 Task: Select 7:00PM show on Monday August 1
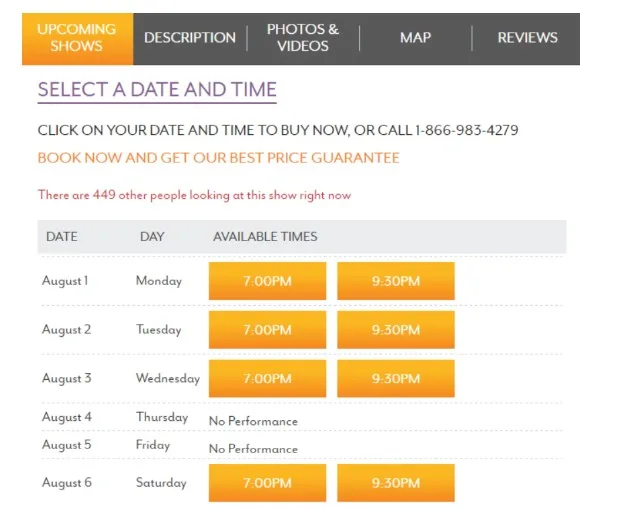point(267,281)
